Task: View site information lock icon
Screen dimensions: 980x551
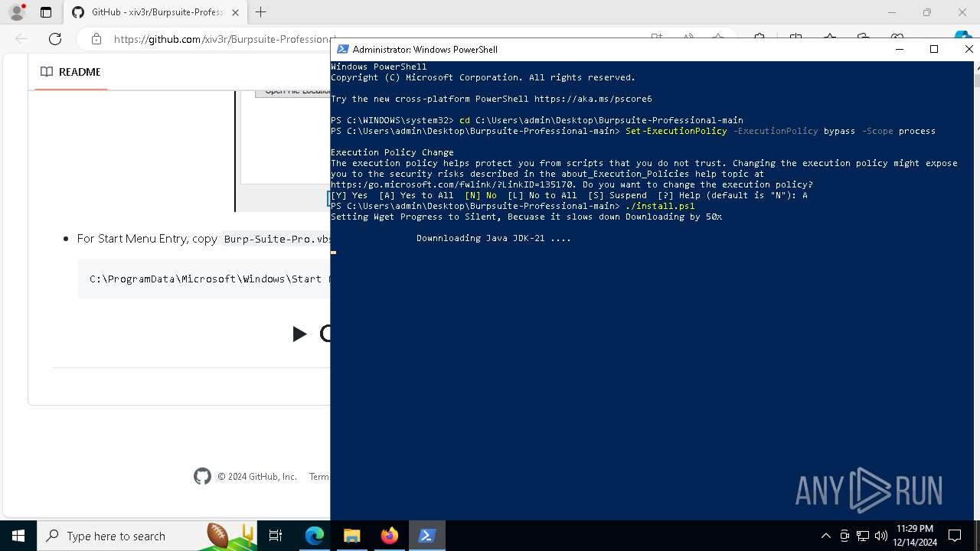Action: (x=96, y=38)
